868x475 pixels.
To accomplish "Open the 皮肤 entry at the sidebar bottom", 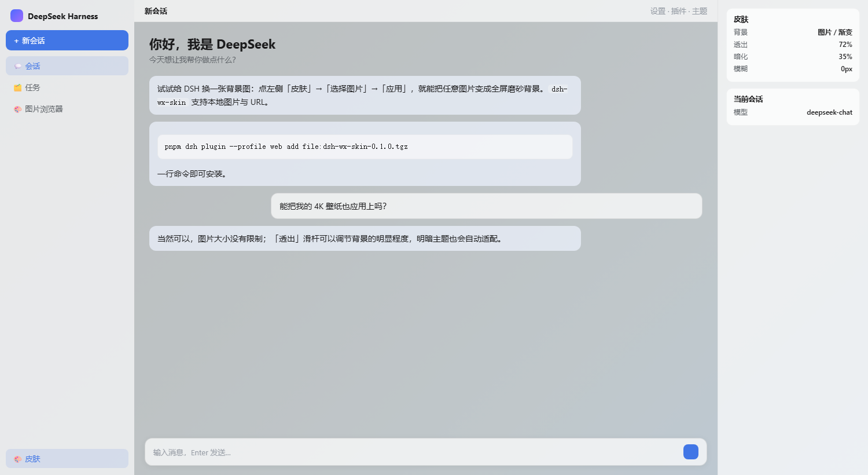I will tap(67, 459).
